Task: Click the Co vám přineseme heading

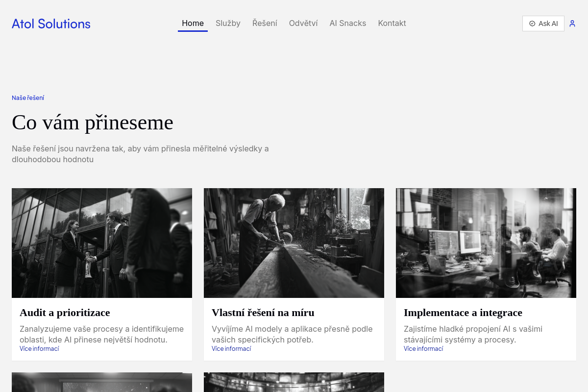Action: (x=93, y=122)
